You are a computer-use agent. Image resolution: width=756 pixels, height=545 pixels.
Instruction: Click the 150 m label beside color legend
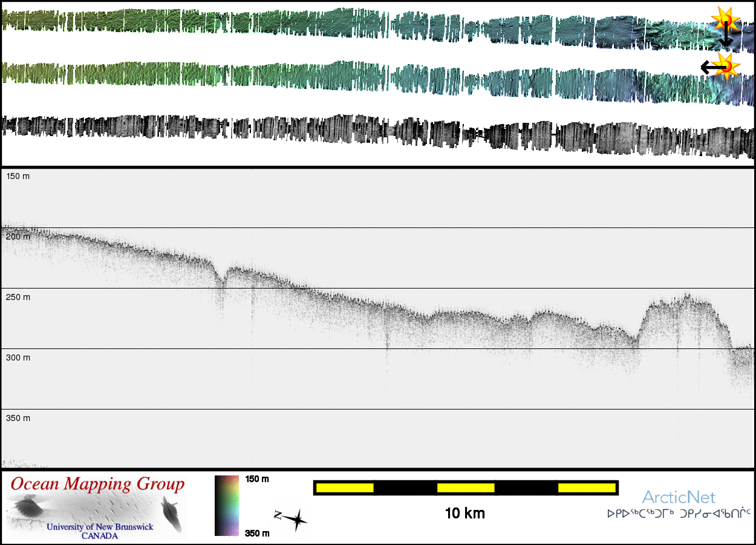[x=257, y=479]
